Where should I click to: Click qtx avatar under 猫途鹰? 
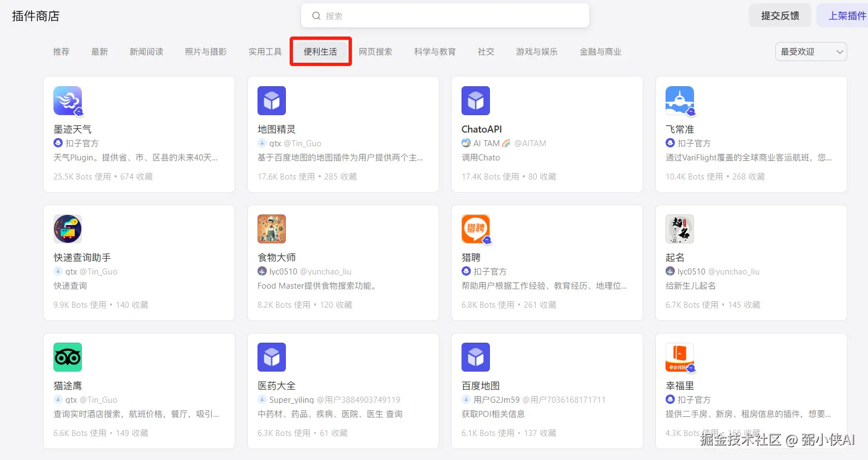pos(58,399)
